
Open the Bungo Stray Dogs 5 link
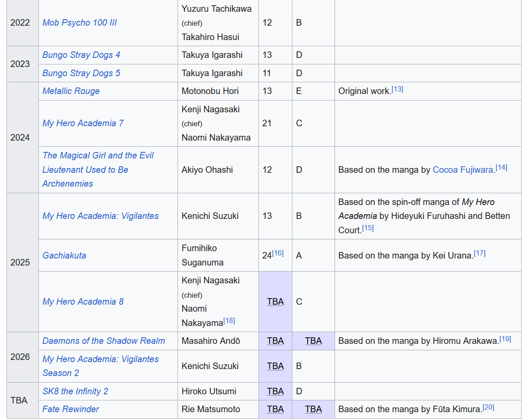81,73
